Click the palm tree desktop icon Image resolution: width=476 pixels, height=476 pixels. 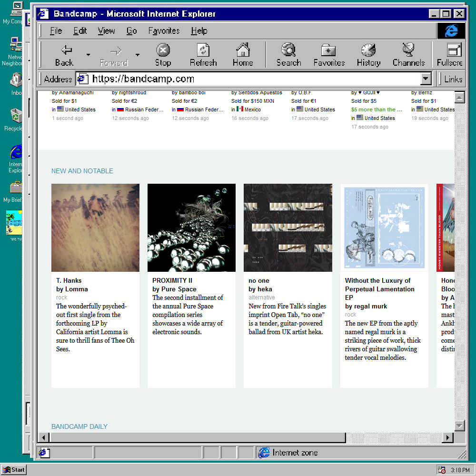click(14, 223)
